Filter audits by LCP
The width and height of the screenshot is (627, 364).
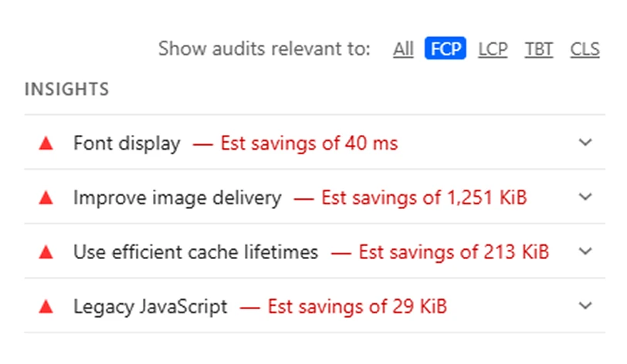point(493,49)
